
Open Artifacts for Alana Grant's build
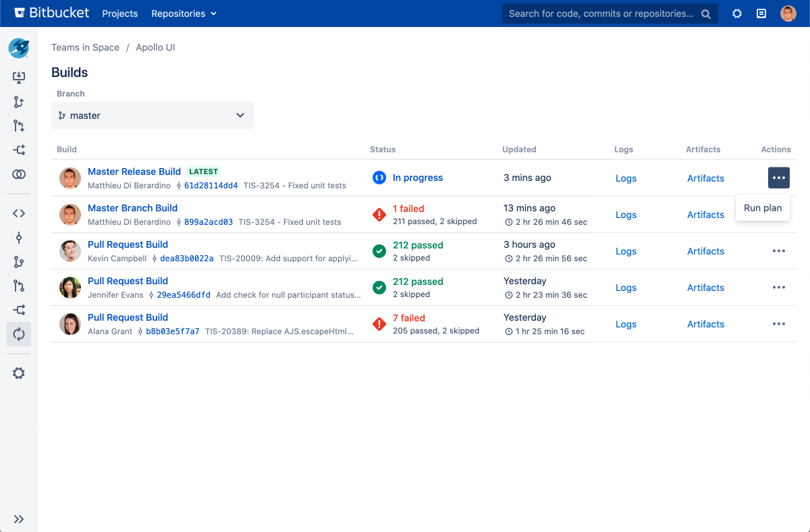tap(706, 324)
